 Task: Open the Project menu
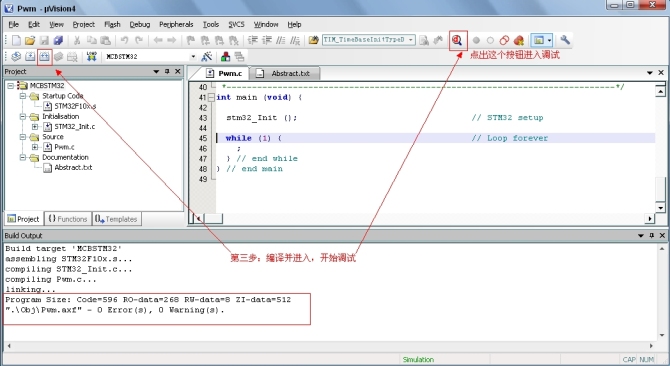84,24
